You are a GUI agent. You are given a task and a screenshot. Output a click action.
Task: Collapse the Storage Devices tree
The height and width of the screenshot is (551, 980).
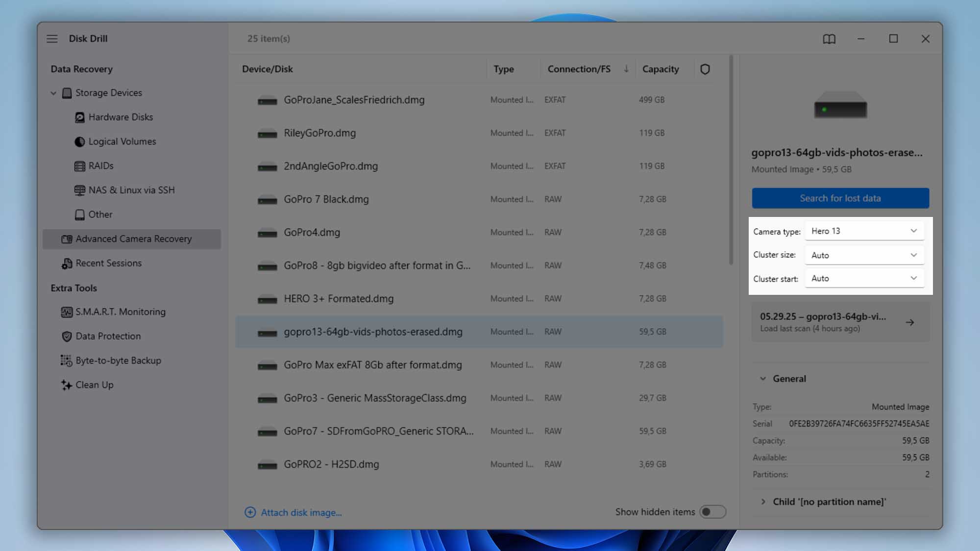pos(53,93)
